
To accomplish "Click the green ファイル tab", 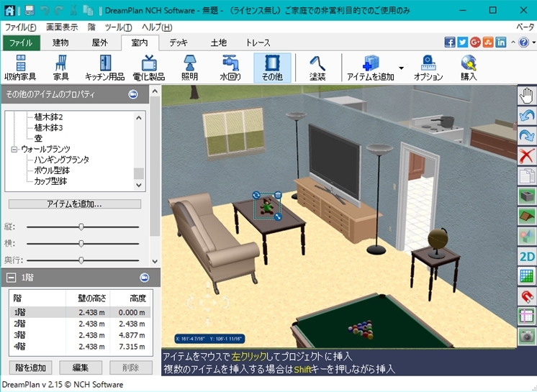I will click(x=21, y=42).
